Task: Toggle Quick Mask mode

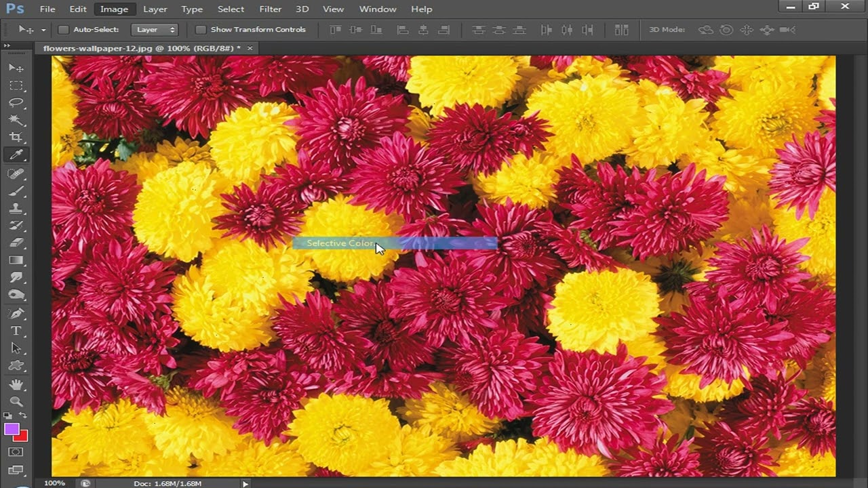Action: 16,452
